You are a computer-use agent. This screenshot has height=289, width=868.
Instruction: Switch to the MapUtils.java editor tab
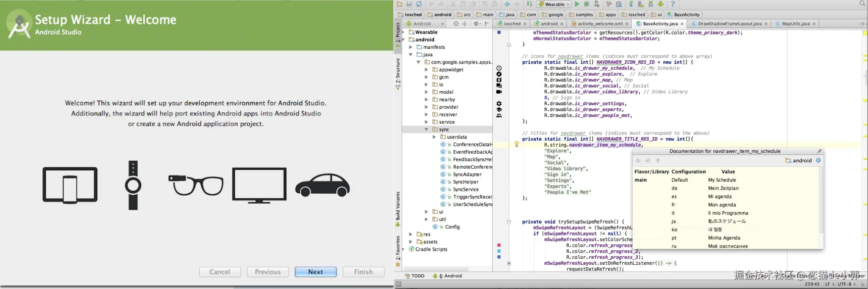(795, 24)
